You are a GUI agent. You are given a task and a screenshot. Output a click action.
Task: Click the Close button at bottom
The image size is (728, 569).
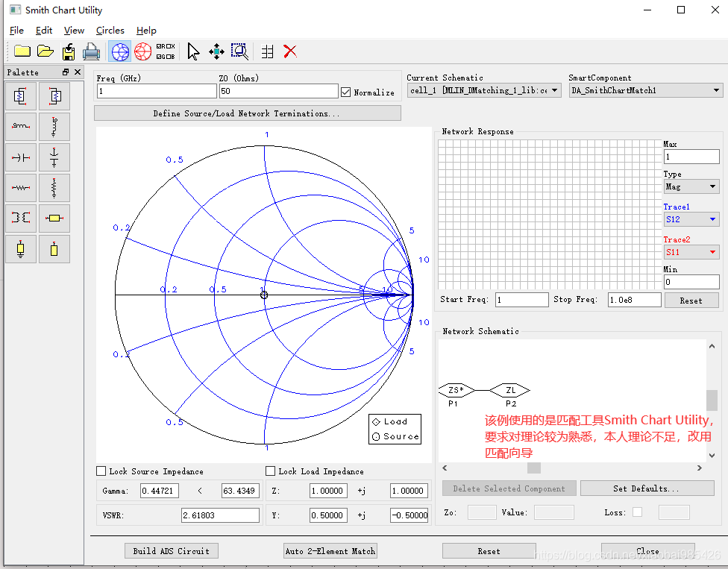coord(647,551)
